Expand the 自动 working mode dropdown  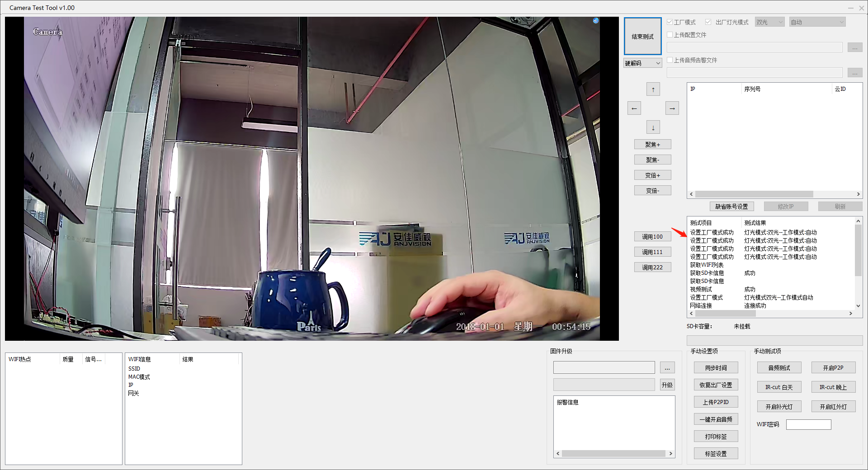(x=817, y=22)
